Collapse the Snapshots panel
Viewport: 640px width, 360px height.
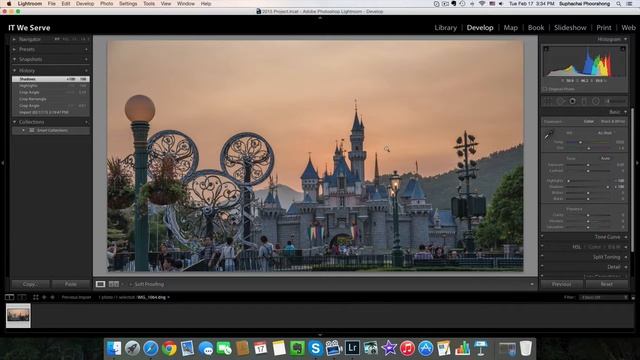coord(14,60)
